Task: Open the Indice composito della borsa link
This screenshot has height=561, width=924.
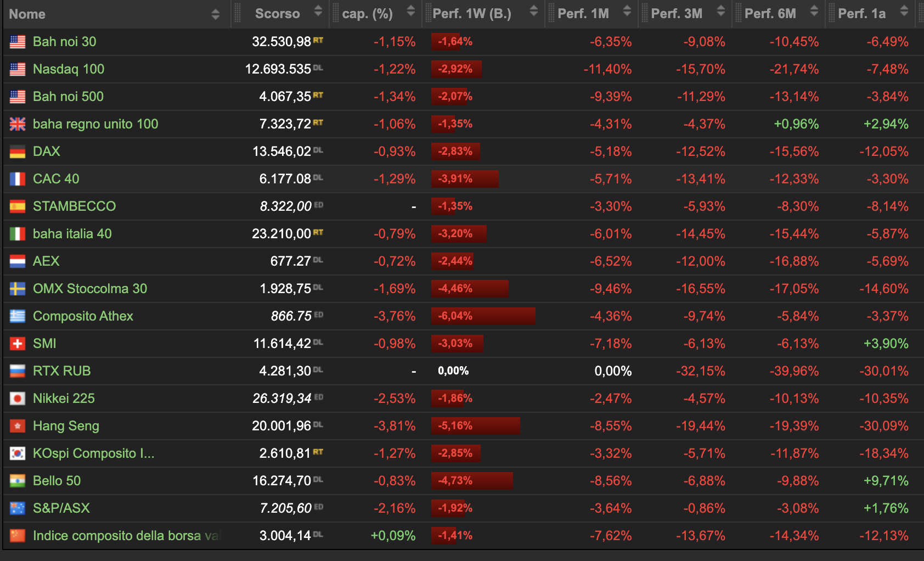Action: (x=127, y=536)
